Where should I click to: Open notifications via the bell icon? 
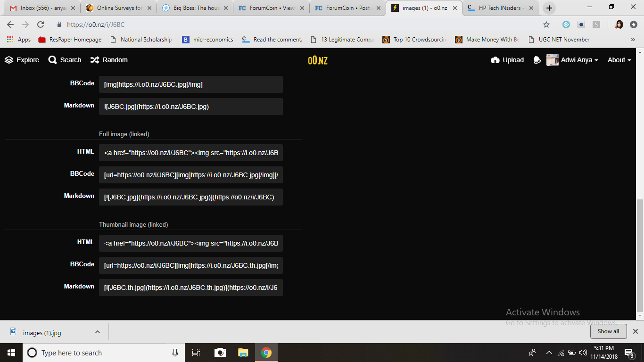pyautogui.click(x=537, y=60)
